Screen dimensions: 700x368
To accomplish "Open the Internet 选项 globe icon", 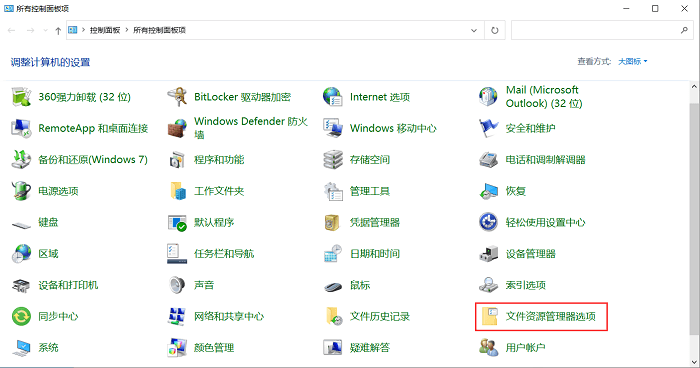I will (x=333, y=97).
